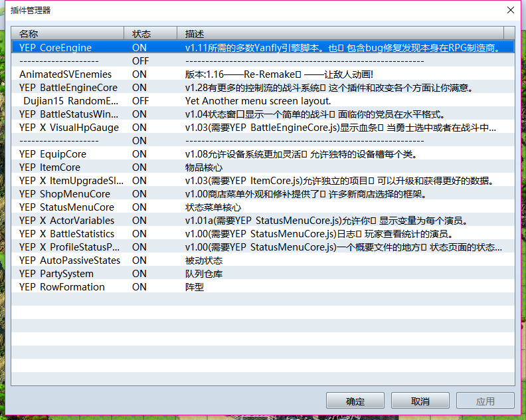The height and width of the screenshot is (420, 526).
Task: Select the YEP RowFormation plugin row
Action: tap(263, 286)
